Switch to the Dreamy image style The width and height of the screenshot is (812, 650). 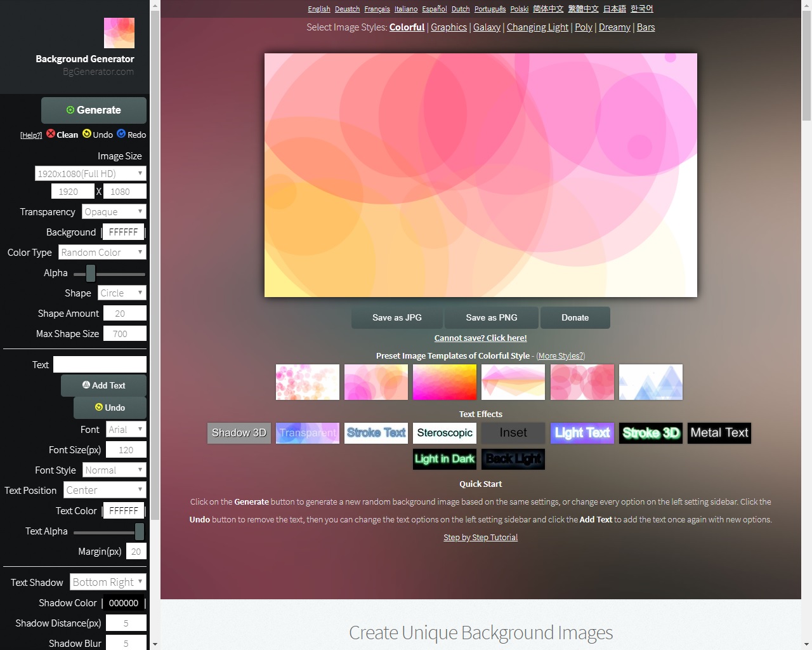pyautogui.click(x=614, y=27)
